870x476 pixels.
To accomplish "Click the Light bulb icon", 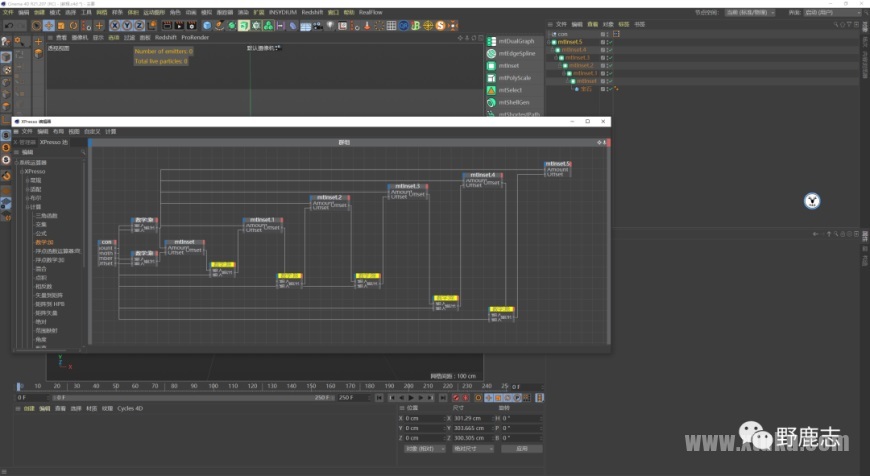I will [x=330, y=26].
